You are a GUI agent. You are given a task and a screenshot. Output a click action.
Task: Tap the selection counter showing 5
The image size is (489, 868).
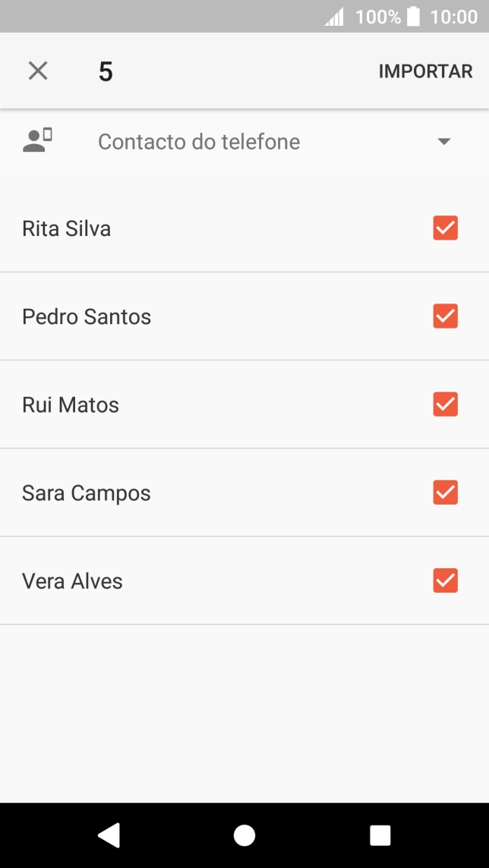[106, 71]
